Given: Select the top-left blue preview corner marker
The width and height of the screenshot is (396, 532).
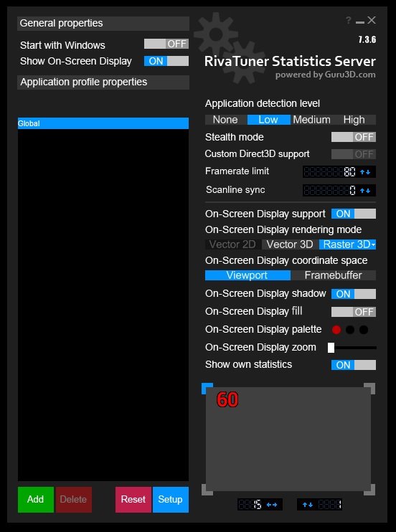Looking at the screenshot, I should pyautogui.click(x=207, y=389).
